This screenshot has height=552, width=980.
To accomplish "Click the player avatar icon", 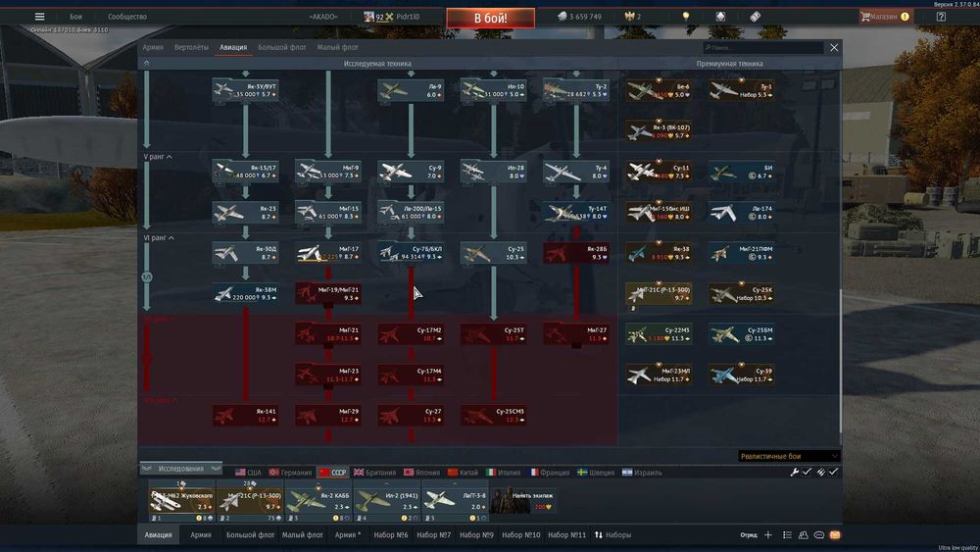I will 368,17.
